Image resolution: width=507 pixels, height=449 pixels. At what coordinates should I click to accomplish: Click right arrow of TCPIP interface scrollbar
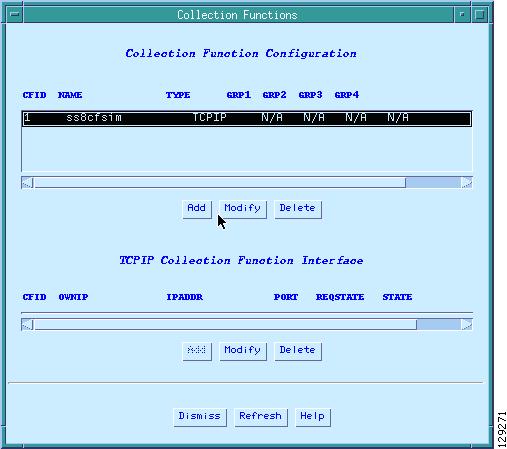[467, 324]
